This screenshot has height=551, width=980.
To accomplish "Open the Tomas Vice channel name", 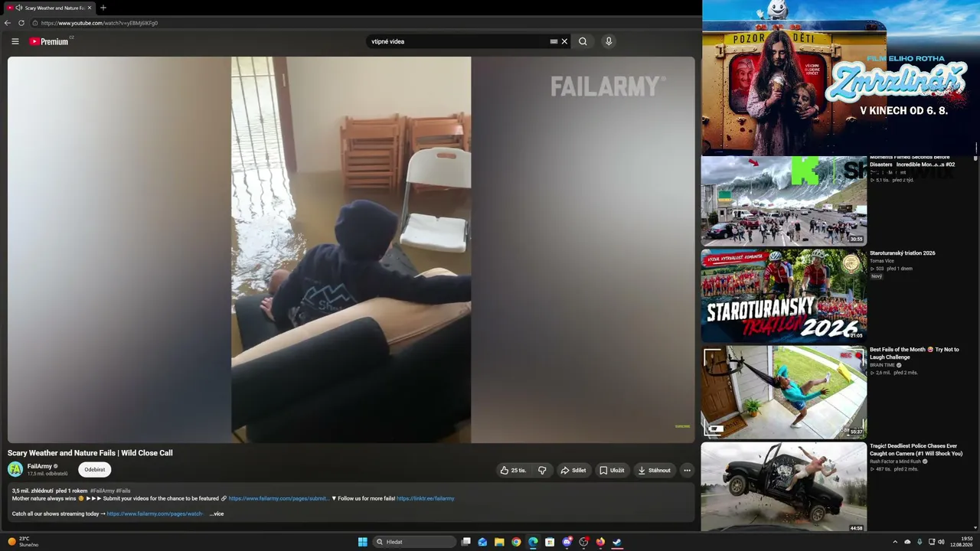I will point(882,261).
